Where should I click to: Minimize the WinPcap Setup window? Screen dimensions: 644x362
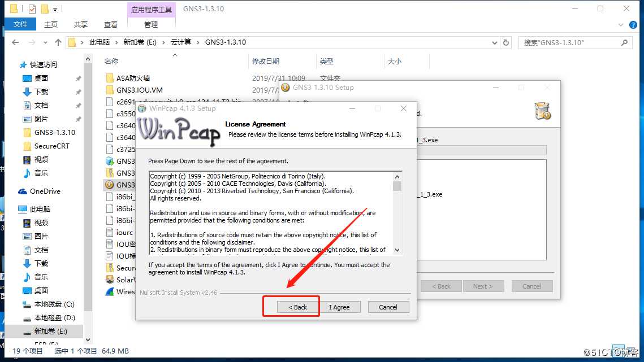(352, 108)
